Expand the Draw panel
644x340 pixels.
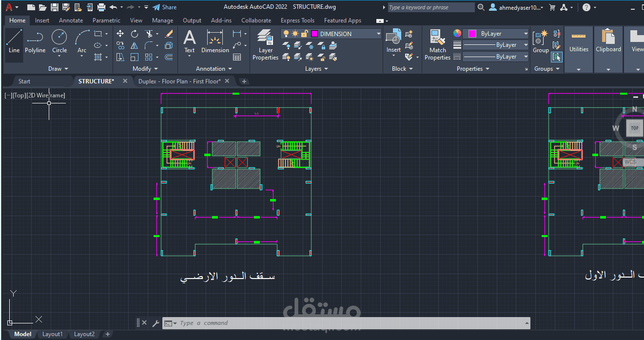58,69
